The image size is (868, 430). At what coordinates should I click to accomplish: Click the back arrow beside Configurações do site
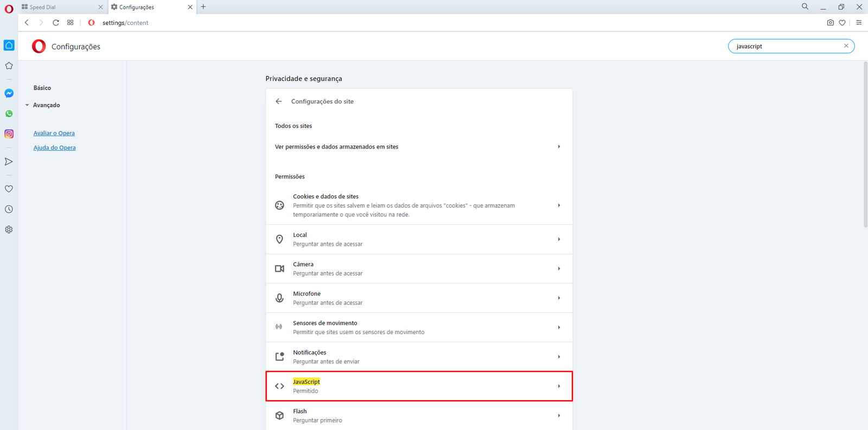(279, 101)
